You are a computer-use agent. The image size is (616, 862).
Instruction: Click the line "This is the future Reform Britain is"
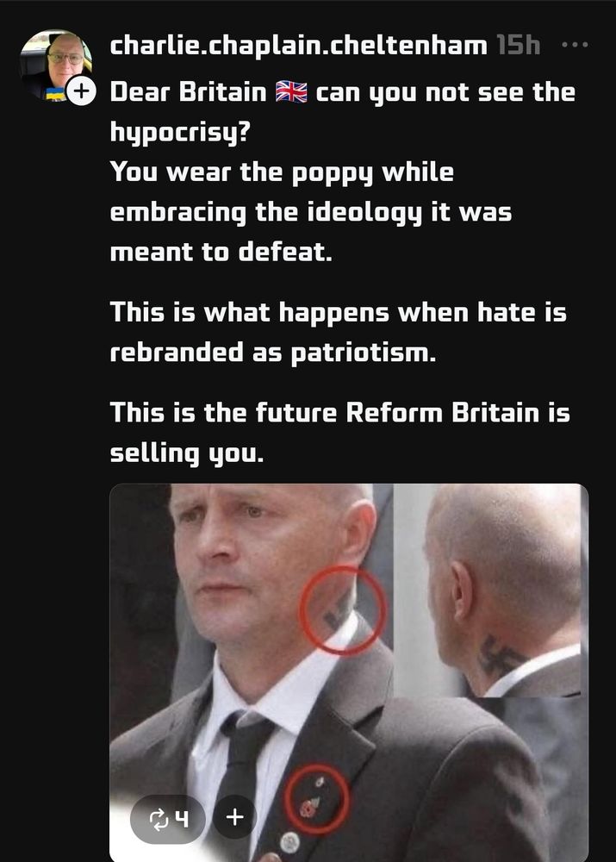(x=340, y=413)
